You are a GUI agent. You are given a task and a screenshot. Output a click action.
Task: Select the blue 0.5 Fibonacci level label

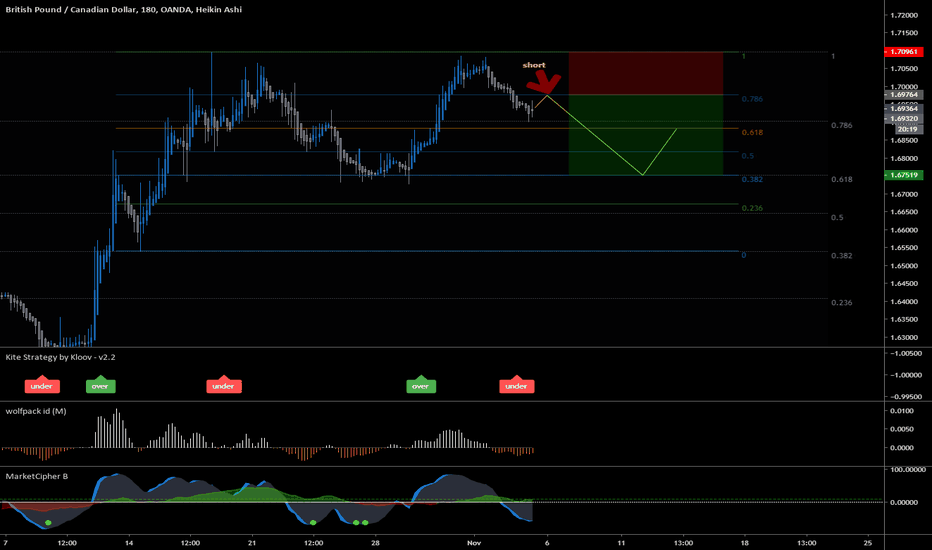coord(747,156)
